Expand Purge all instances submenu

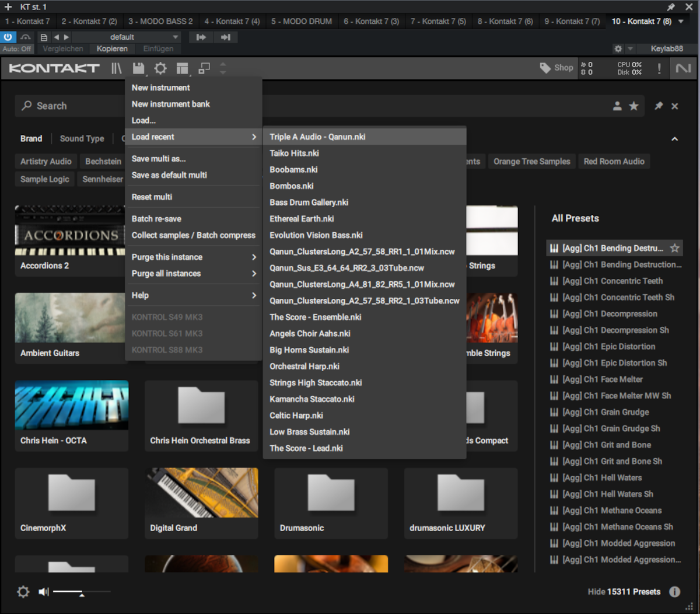254,274
